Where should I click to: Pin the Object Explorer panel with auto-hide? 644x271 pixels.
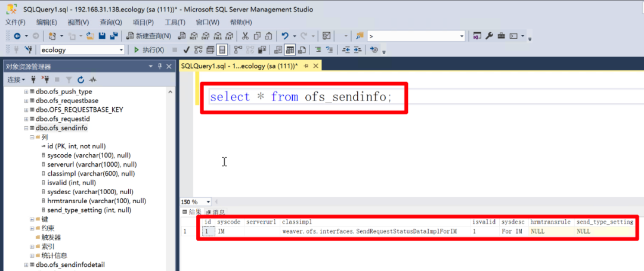[160, 67]
